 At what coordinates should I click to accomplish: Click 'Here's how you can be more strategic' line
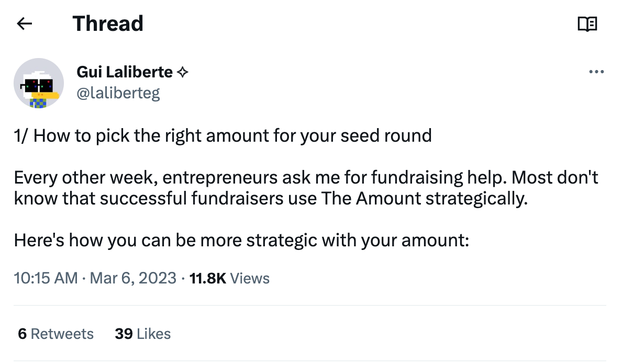coord(241,241)
